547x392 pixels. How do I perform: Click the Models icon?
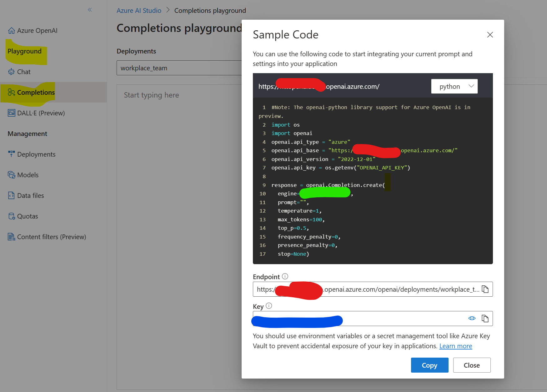(12, 175)
